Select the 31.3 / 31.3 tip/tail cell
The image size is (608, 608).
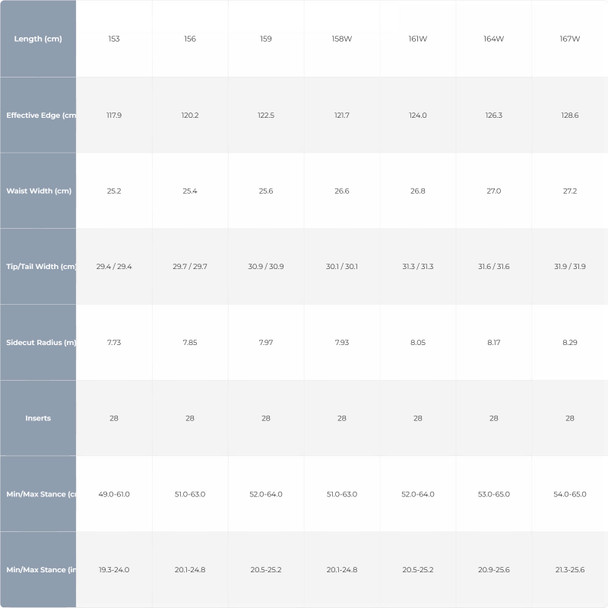click(418, 267)
